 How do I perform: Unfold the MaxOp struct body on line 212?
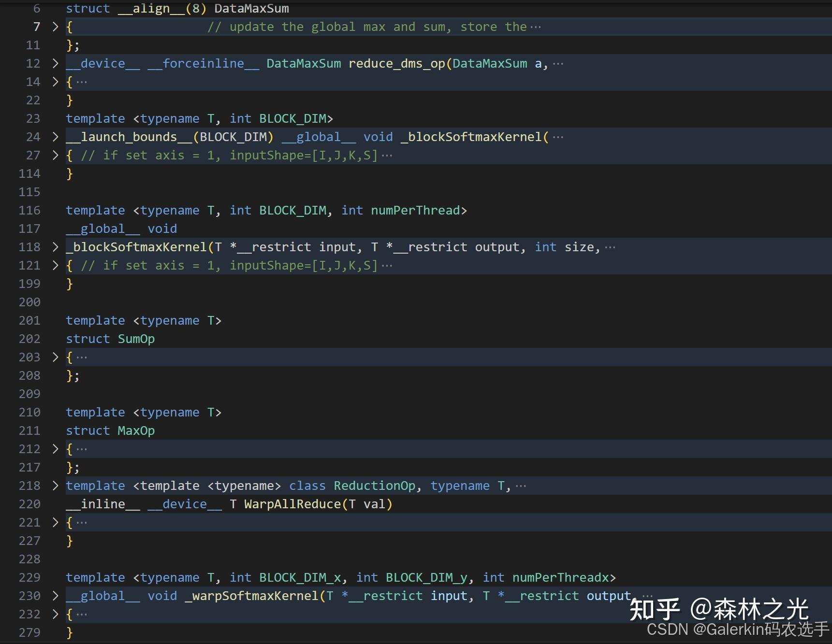pyautogui.click(x=55, y=449)
